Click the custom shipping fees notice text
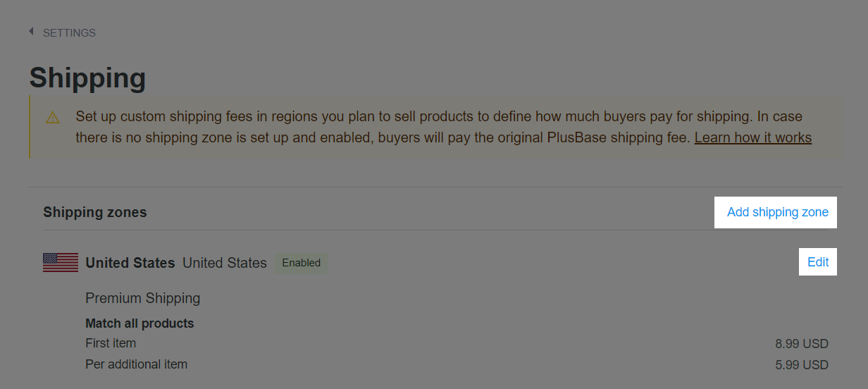The image size is (868, 389). [444, 127]
